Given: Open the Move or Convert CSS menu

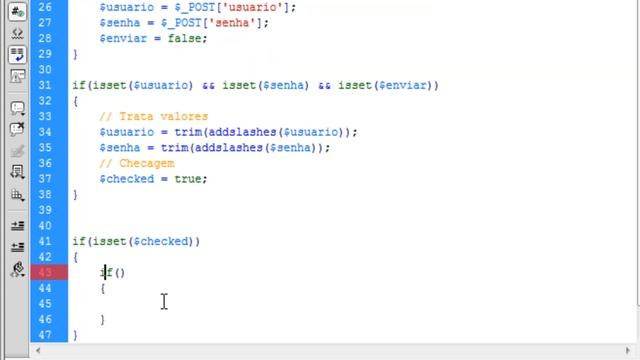Looking at the screenshot, I should (17, 195).
